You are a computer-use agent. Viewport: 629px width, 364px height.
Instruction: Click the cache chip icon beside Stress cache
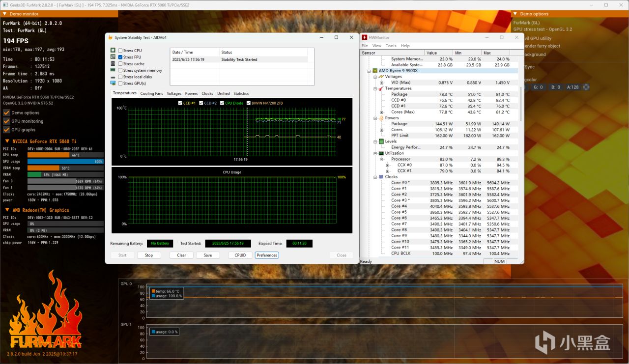tap(113, 64)
